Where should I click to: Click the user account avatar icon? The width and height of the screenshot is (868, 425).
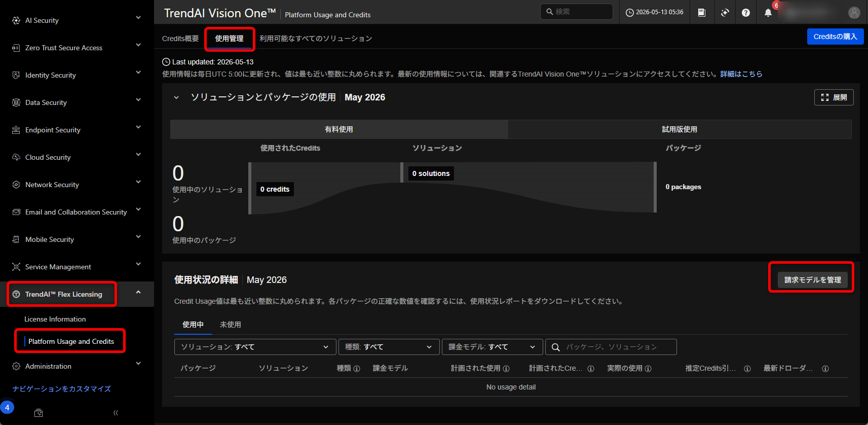[x=854, y=13]
